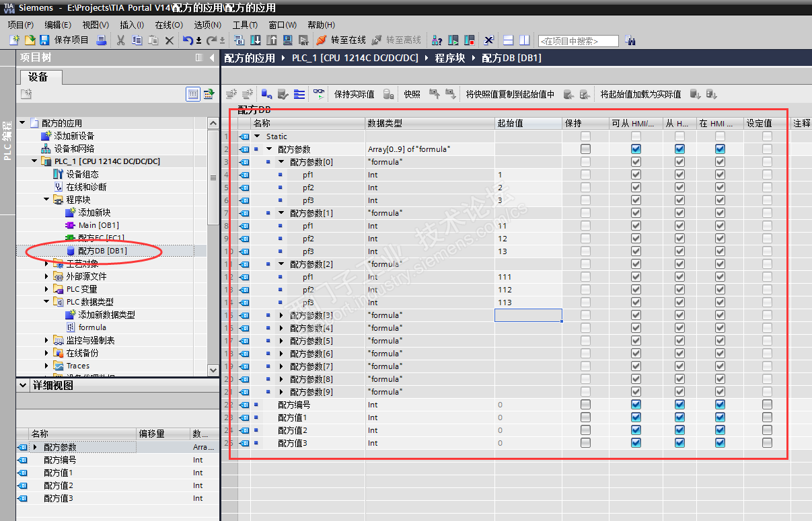
Task: Click the open project folder icon
Action: (x=30, y=40)
